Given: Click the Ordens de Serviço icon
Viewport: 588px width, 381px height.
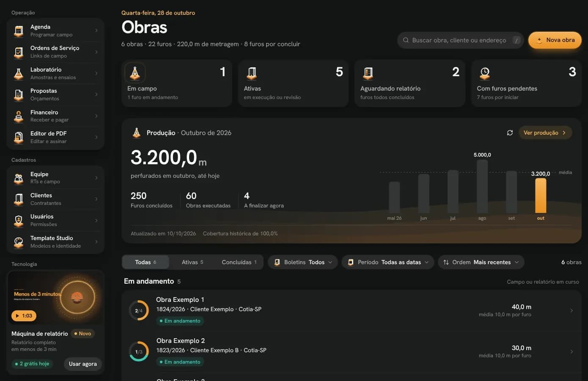Looking at the screenshot, I should coord(19,52).
